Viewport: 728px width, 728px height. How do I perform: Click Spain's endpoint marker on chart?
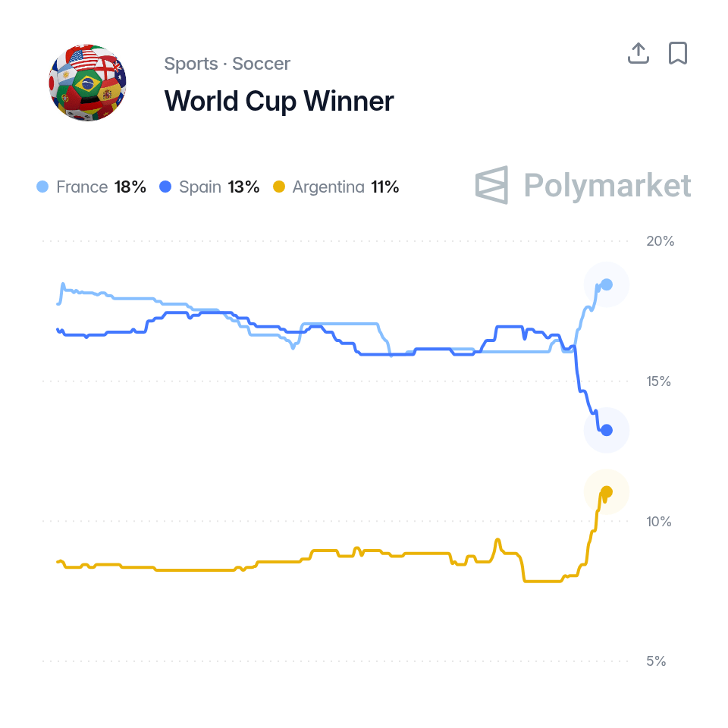(x=607, y=431)
